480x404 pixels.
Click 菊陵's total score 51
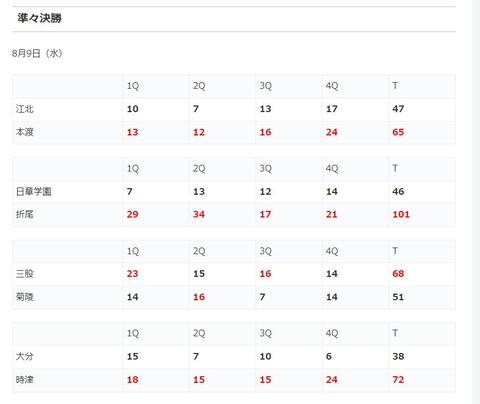[x=398, y=297]
